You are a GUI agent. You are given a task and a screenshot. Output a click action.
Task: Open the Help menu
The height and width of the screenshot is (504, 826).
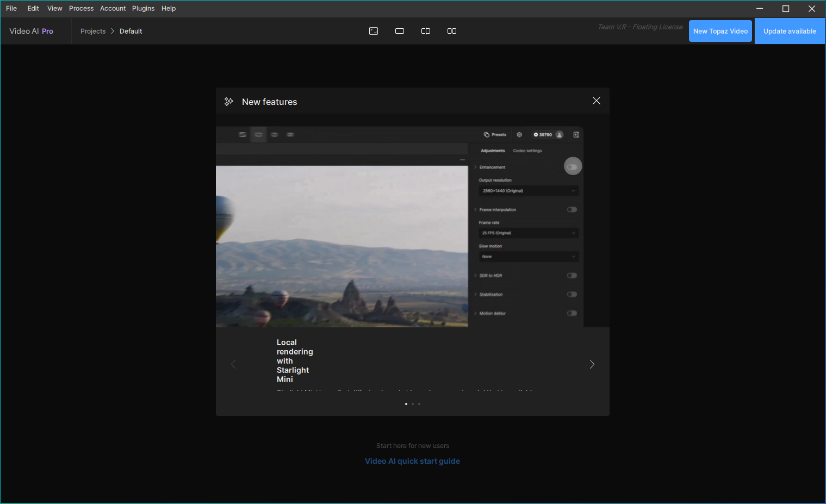169,8
